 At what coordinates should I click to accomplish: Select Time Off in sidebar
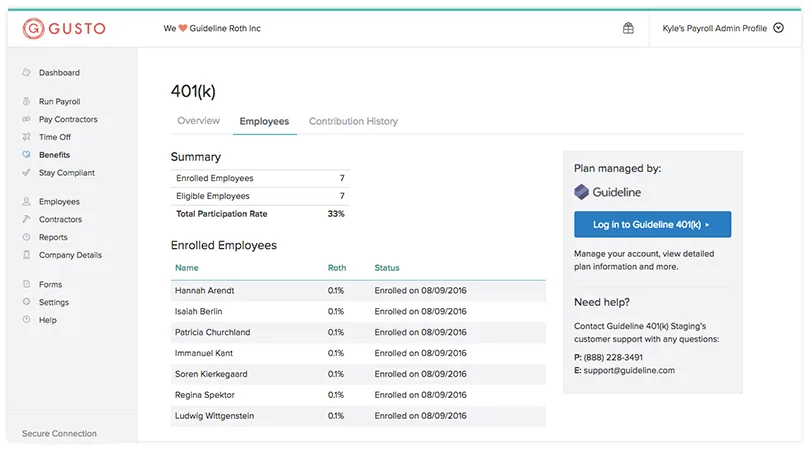[x=55, y=137]
